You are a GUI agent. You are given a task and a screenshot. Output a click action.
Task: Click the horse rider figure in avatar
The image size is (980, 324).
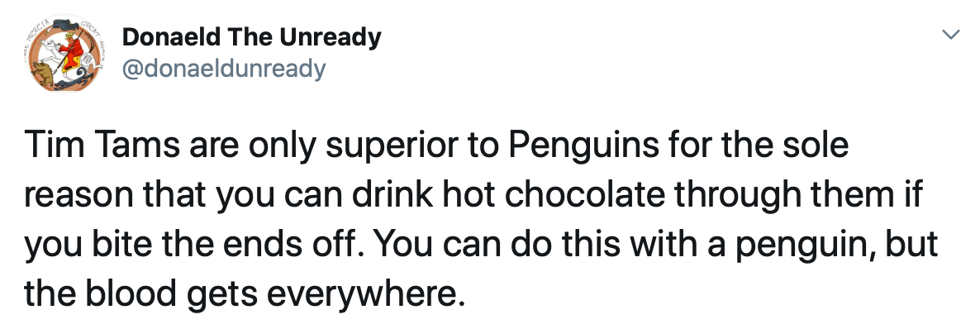click(70, 51)
